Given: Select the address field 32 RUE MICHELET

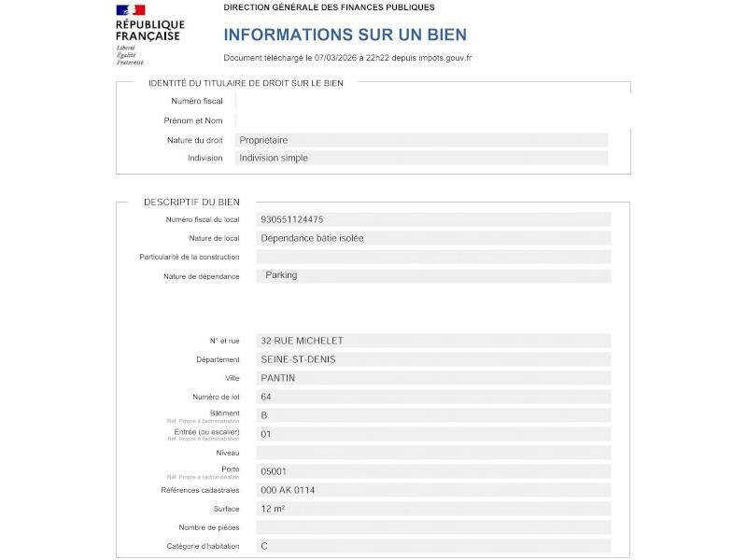Looking at the screenshot, I should (x=433, y=341).
